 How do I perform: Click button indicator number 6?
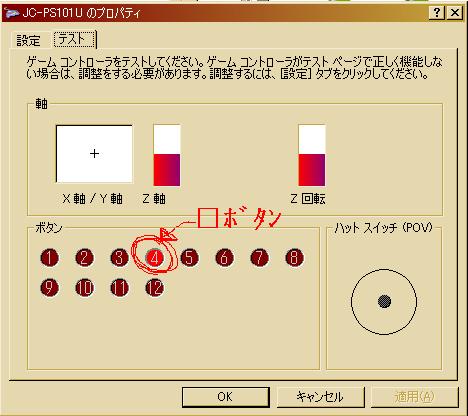point(224,258)
